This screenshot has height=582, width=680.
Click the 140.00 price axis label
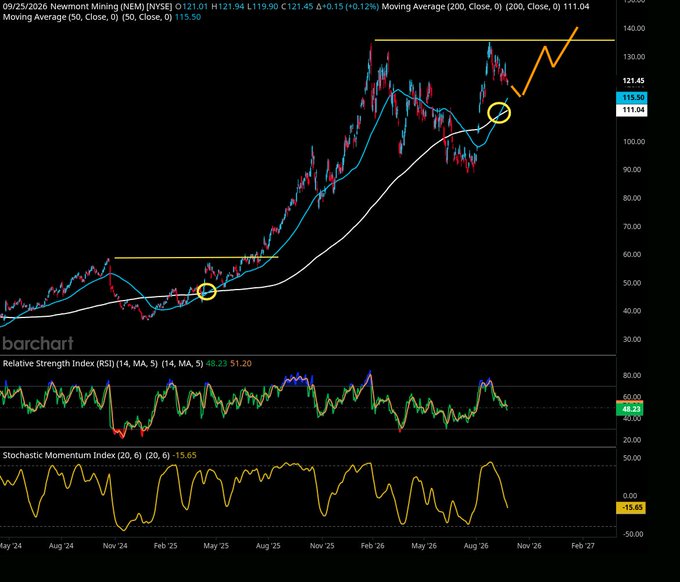pyautogui.click(x=634, y=28)
